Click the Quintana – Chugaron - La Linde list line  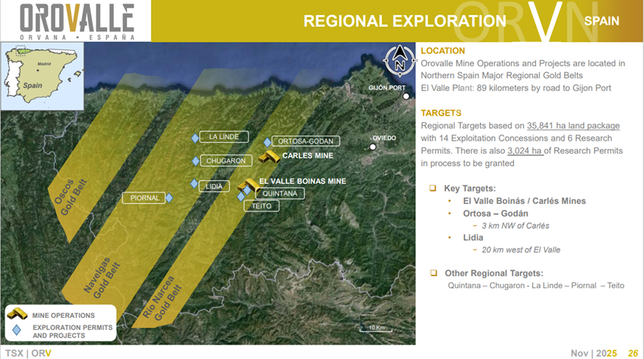536,285
